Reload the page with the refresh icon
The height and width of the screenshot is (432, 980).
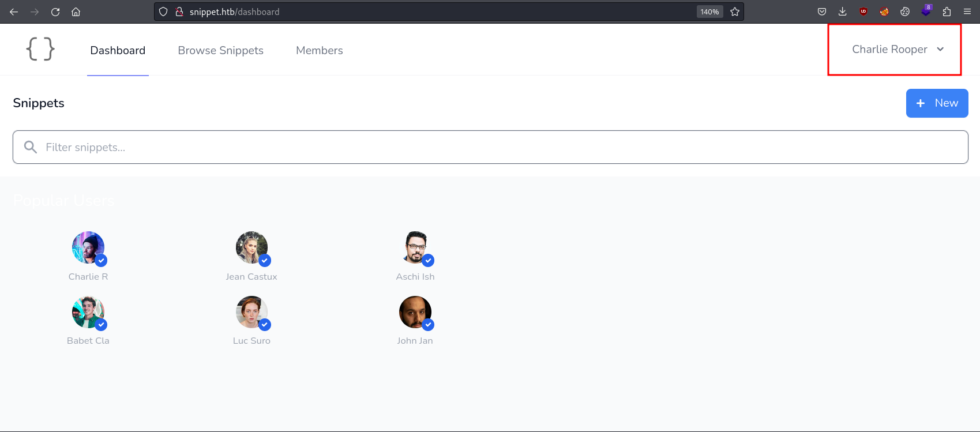coord(55,12)
